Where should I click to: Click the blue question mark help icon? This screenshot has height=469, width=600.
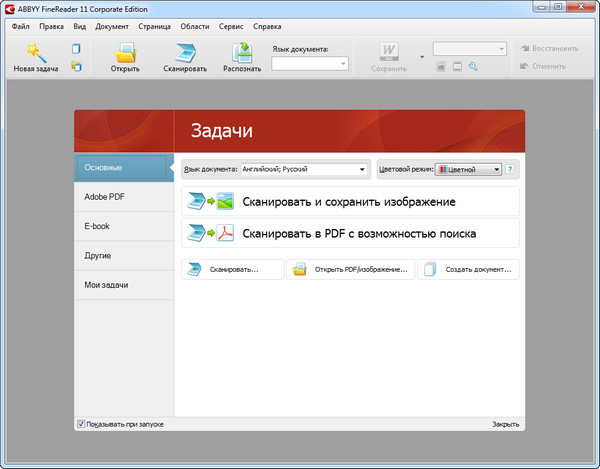[510, 169]
